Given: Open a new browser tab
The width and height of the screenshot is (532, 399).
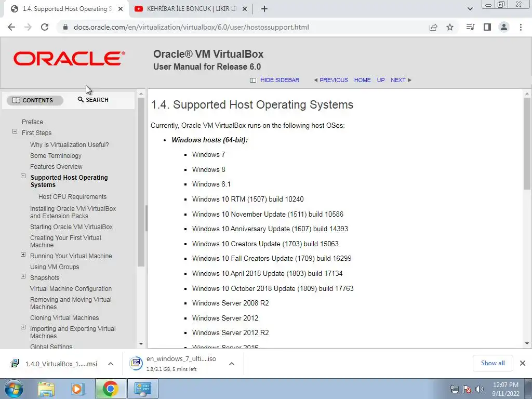Looking at the screenshot, I should click(264, 9).
